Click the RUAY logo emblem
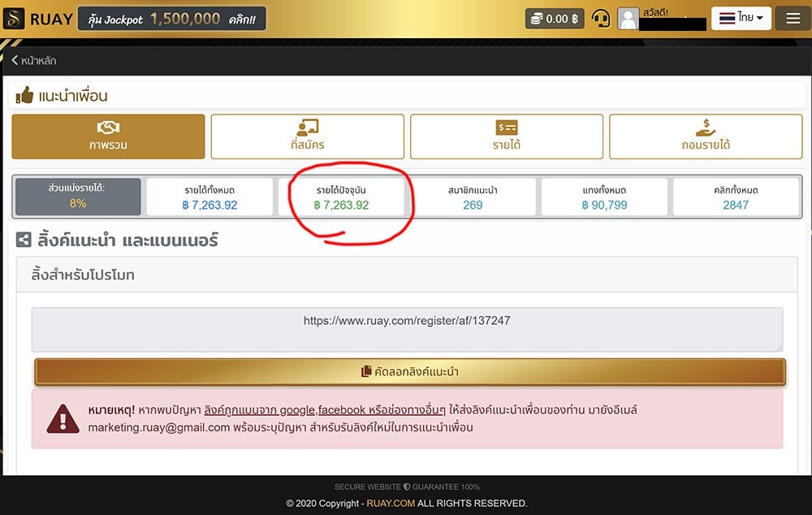812x515 pixels. (x=14, y=19)
